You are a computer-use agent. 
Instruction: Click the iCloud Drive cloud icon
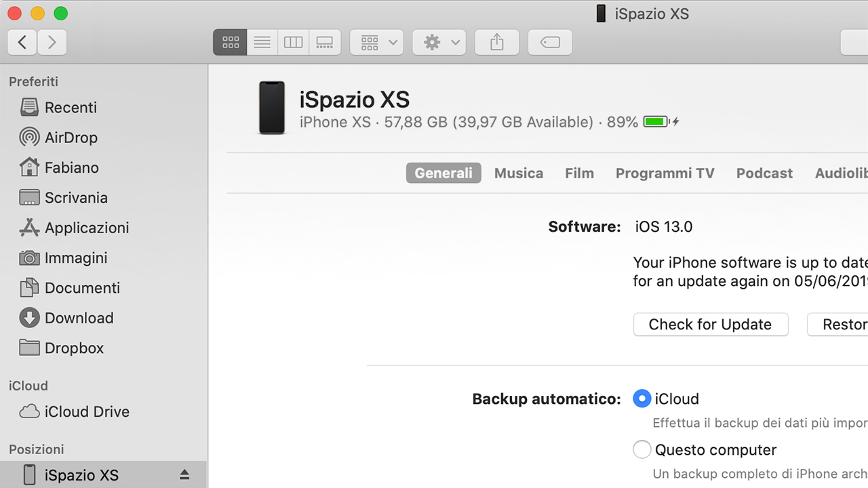pyautogui.click(x=29, y=411)
